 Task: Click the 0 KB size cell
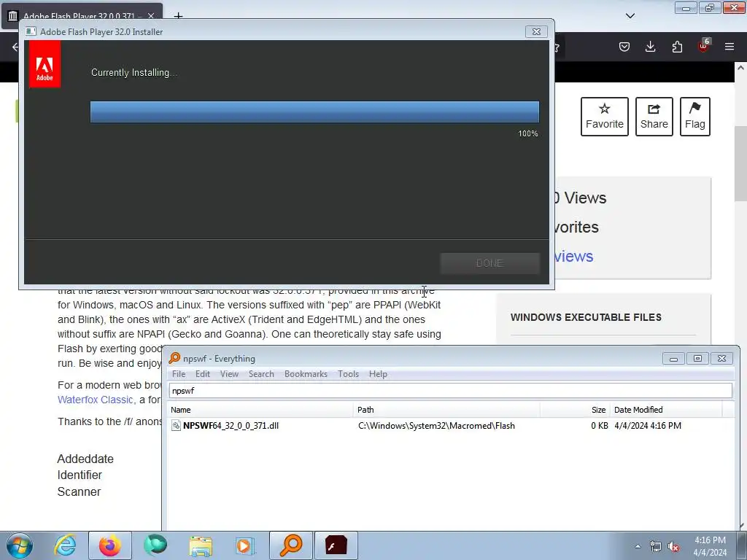[x=600, y=426]
